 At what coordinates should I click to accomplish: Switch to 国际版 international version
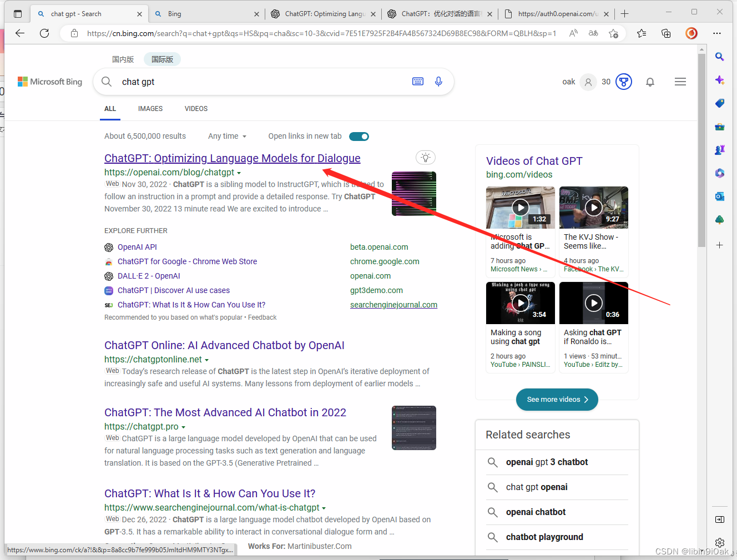tap(163, 59)
